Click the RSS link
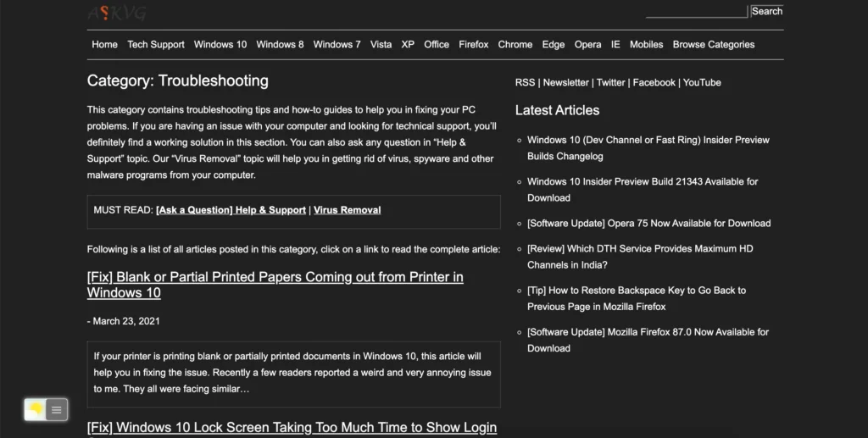This screenshot has width=868, height=438. (525, 82)
